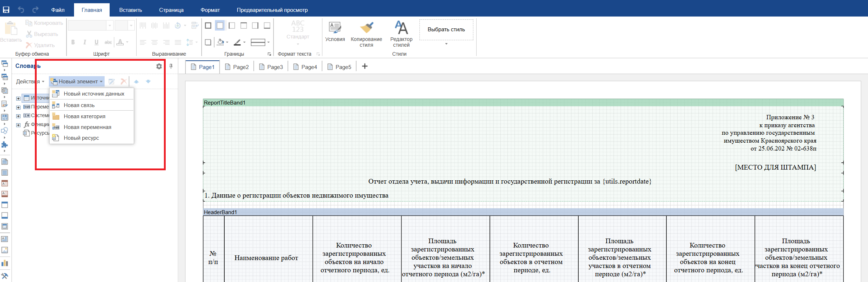Add new page with plus button
The image size is (868, 282).
pos(364,66)
